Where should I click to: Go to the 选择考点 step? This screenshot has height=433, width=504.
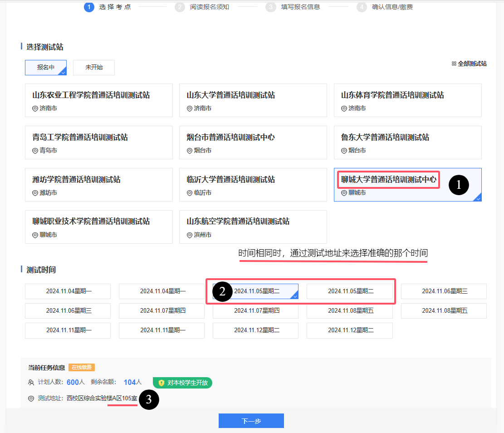[115, 7]
